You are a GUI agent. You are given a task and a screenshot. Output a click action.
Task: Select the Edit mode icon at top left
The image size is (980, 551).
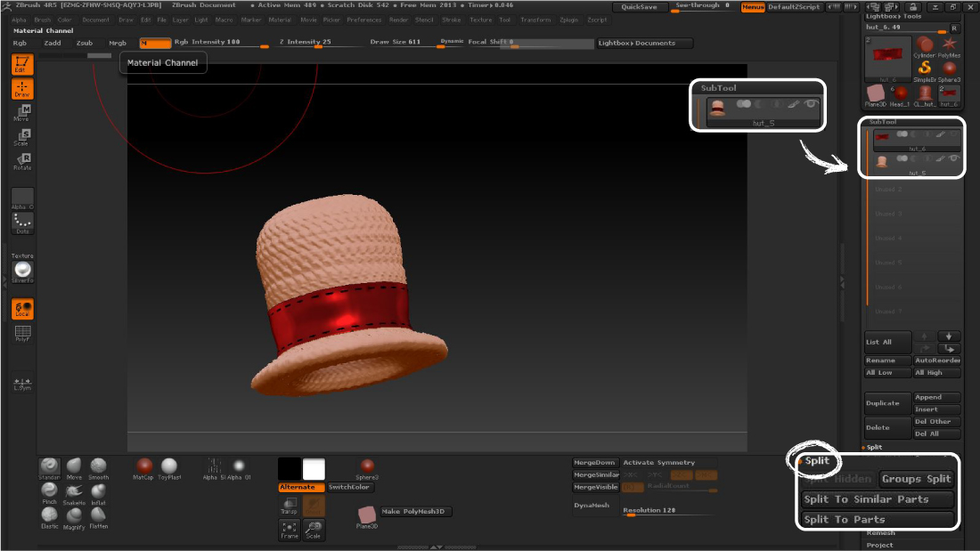pos(21,62)
